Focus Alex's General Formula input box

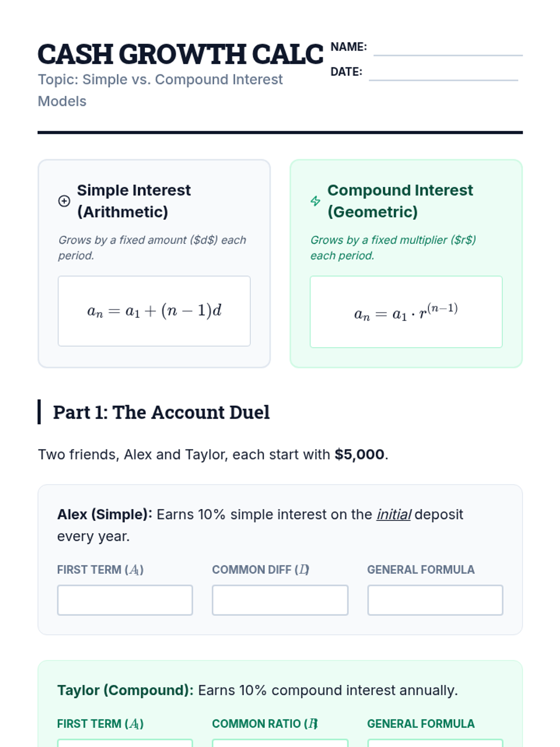[435, 600]
